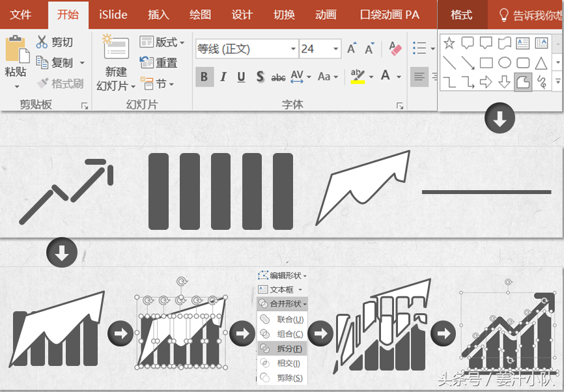The width and height of the screenshot is (564, 392).
Task: Decrease font size icon
Action: tap(369, 48)
